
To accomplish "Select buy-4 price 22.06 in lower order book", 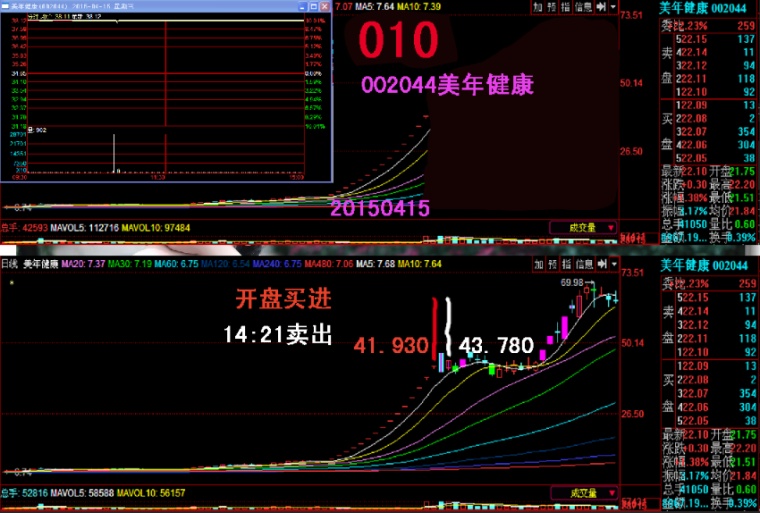I will coord(696,407).
